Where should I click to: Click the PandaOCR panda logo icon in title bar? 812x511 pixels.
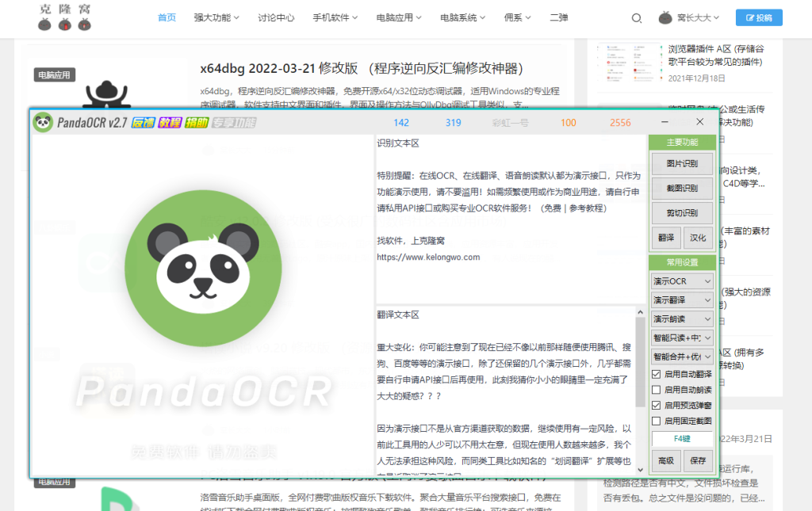point(44,123)
